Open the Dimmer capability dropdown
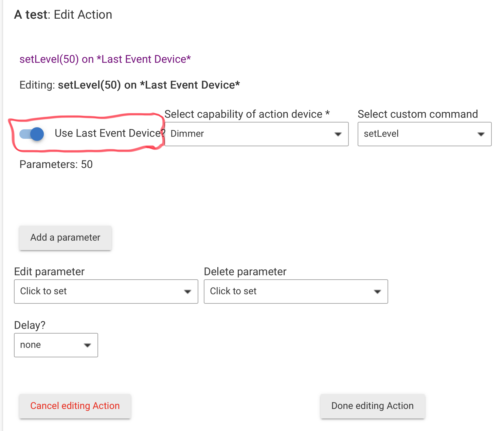The height and width of the screenshot is (431, 504). click(251, 134)
